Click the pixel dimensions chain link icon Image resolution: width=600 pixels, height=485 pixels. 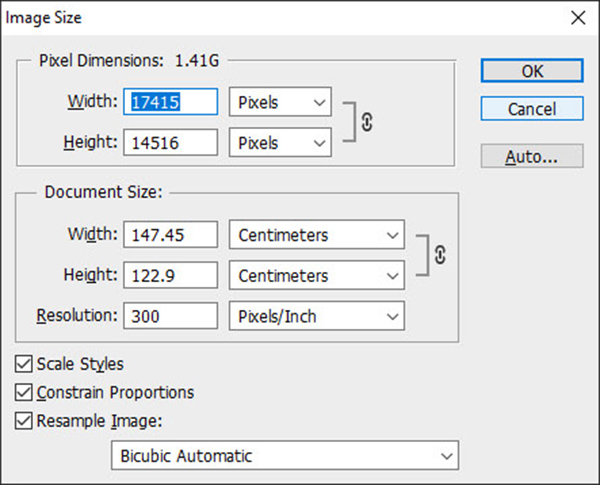367,122
